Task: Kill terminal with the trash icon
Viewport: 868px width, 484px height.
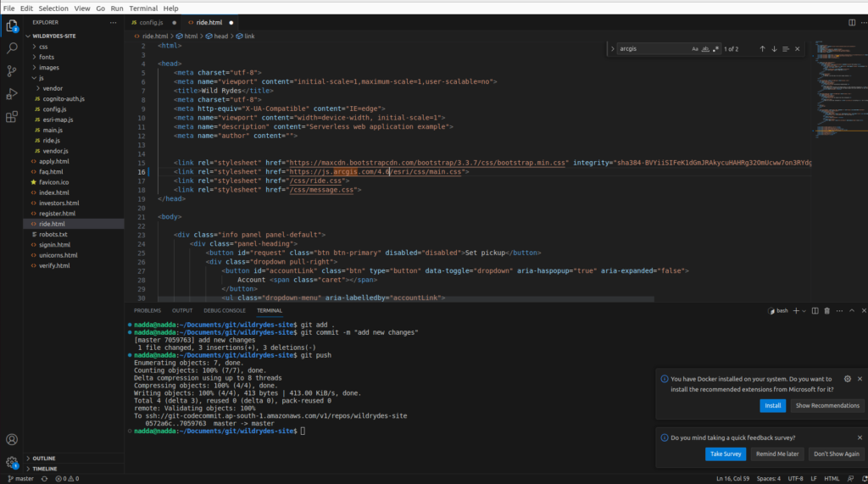Action: coord(826,310)
